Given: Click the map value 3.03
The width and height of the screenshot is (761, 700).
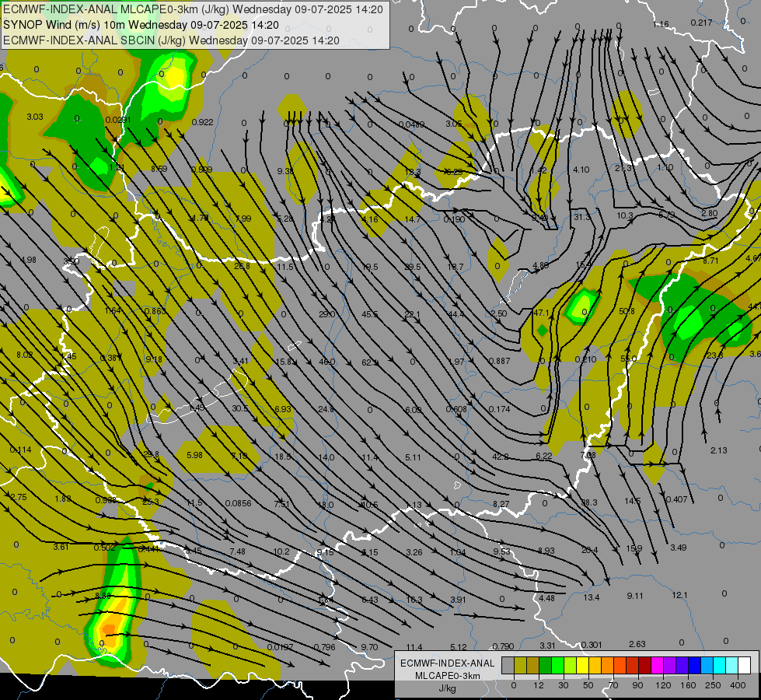Looking at the screenshot, I should [34, 117].
